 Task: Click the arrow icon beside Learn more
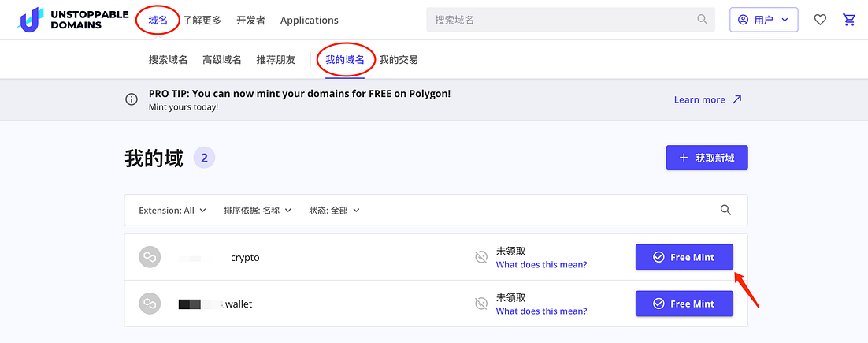click(x=736, y=99)
